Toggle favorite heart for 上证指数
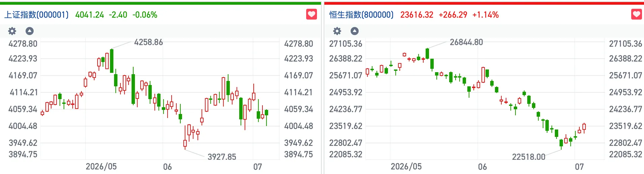Screen dimensions: 644x174 coord(312,14)
